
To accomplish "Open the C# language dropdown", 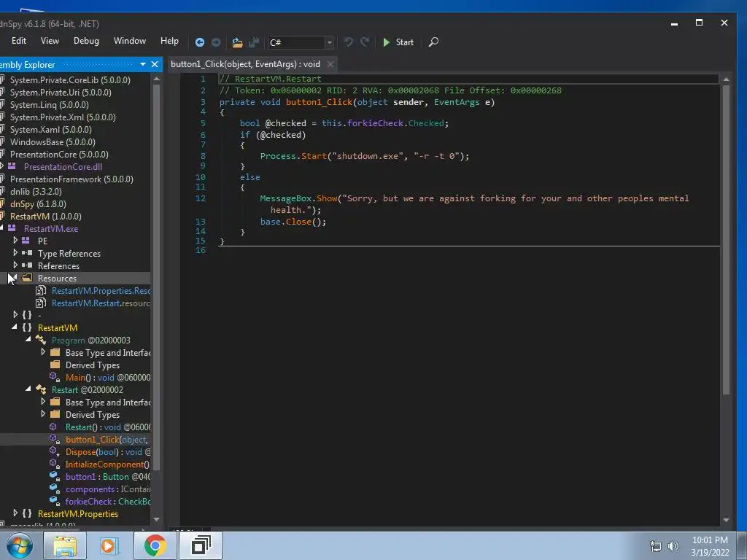I will [x=329, y=42].
